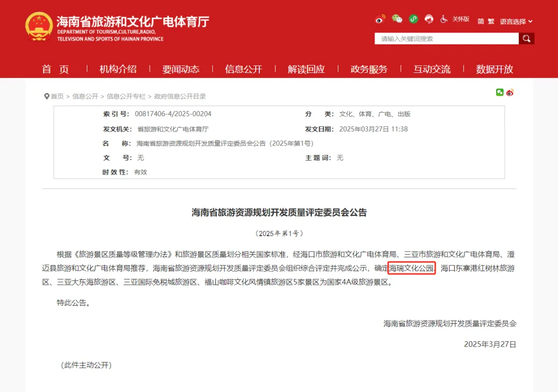
Task: Click the national emblem logo
Action: coord(39,27)
